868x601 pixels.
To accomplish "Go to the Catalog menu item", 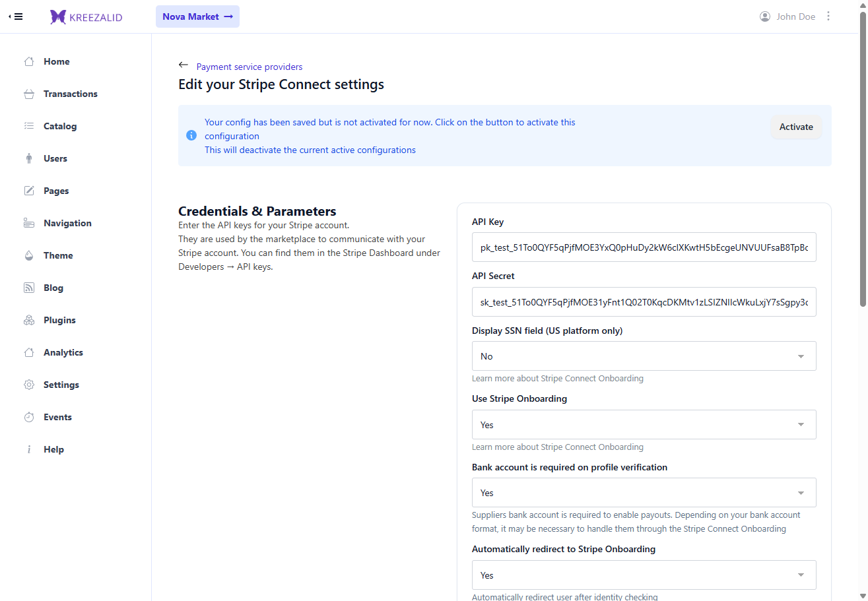I will [x=60, y=126].
